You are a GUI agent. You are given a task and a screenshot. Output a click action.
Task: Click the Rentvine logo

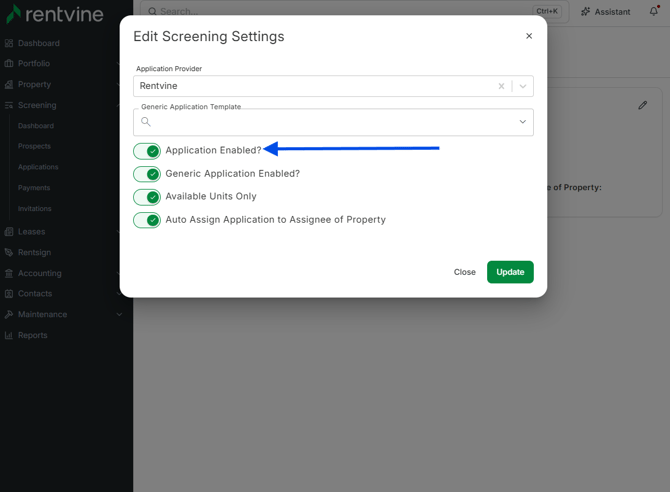(x=55, y=14)
